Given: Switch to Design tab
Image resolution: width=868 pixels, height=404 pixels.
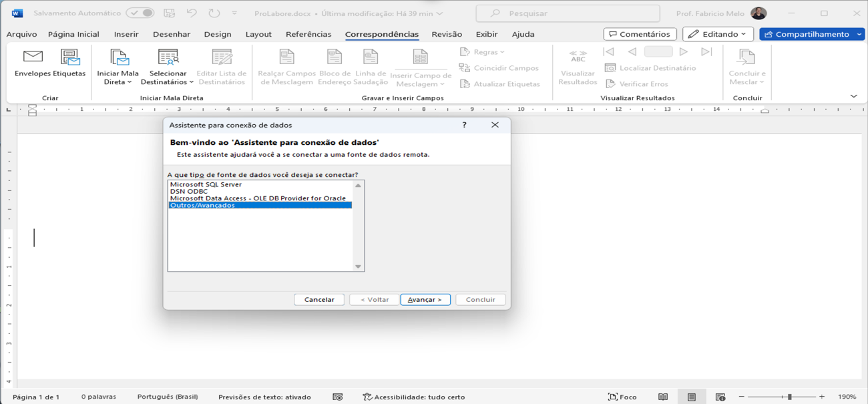Looking at the screenshot, I should tap(218, 34).
